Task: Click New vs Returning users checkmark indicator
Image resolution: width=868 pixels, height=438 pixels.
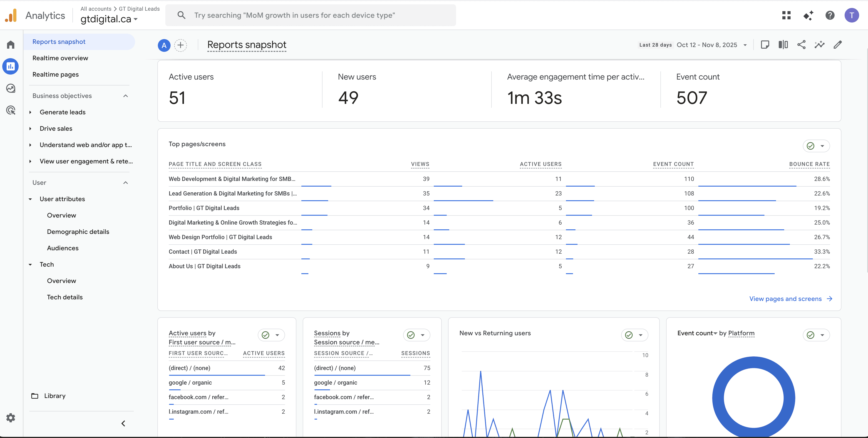Action: coord(629,335)
